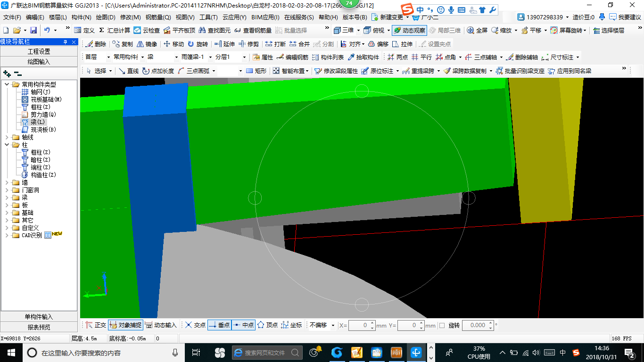Select the 拉伸 stretch tool
The height and width of the screenshot is (362, 644).
point(402,44)
